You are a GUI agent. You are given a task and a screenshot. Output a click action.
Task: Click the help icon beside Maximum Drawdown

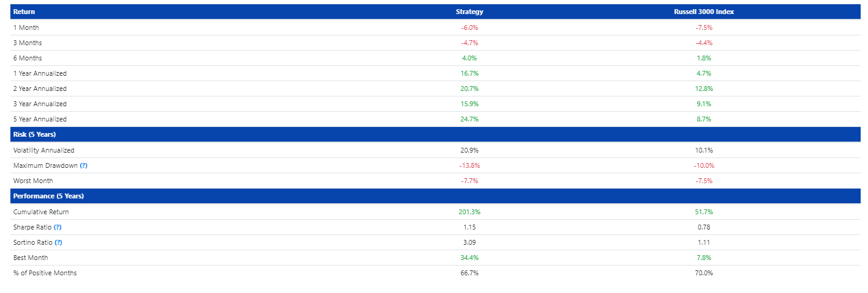tap(84, 165)
